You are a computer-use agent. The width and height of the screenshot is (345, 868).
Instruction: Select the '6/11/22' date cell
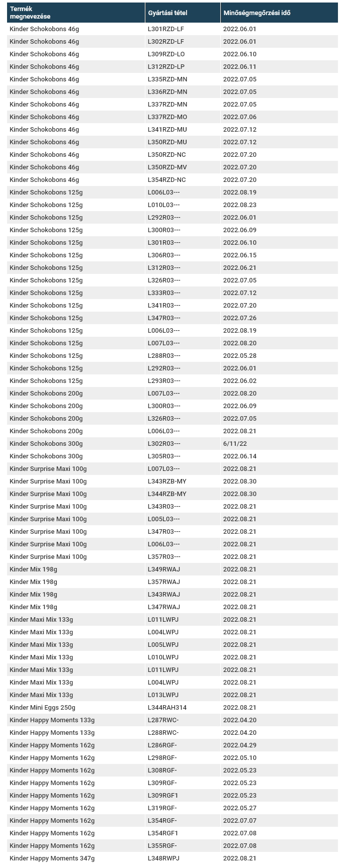(x=235, y=444)
